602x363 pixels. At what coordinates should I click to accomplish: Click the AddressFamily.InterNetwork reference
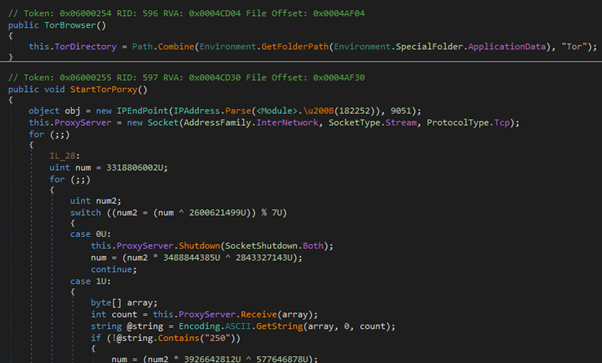(x=251, y=123)
